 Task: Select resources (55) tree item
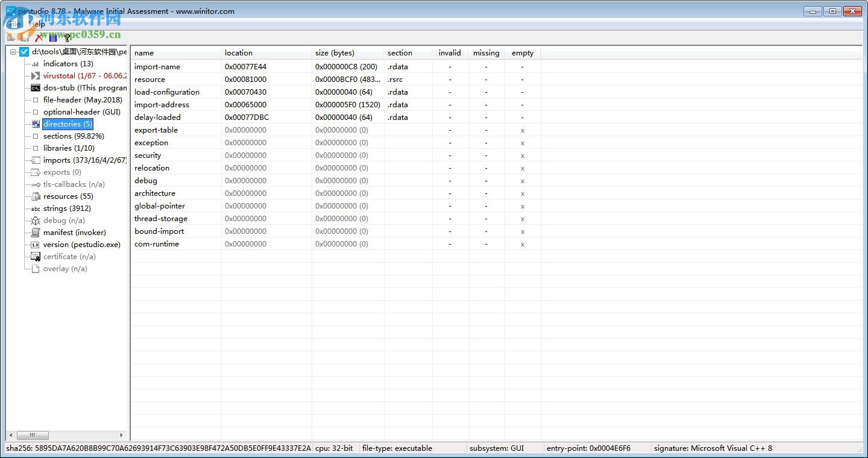click(x=68, y=196)
